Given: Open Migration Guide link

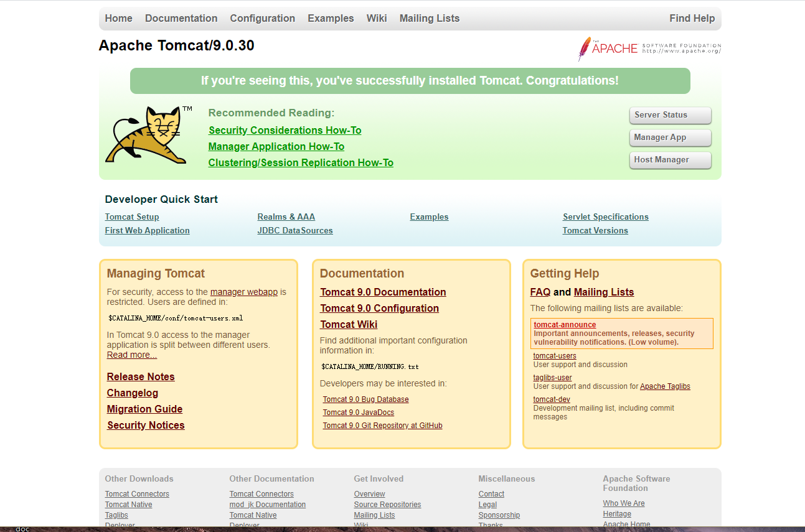Looking at the screenshot, I should [144, 409].
